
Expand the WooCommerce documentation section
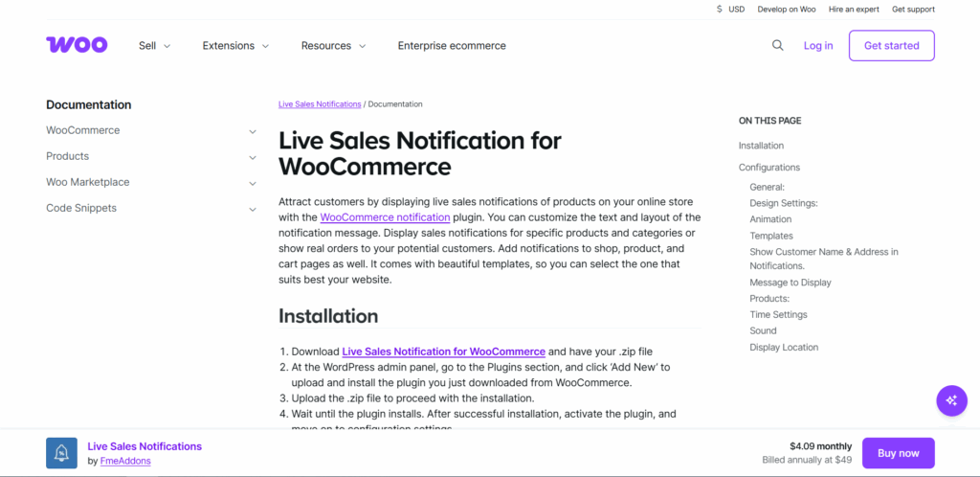pyautogui.click(x=252, y=131)
